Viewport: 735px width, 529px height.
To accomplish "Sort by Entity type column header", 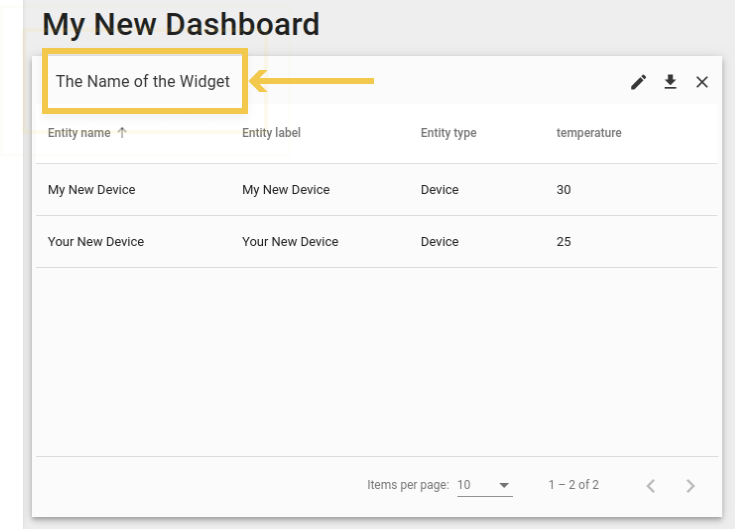I will 449,133.
